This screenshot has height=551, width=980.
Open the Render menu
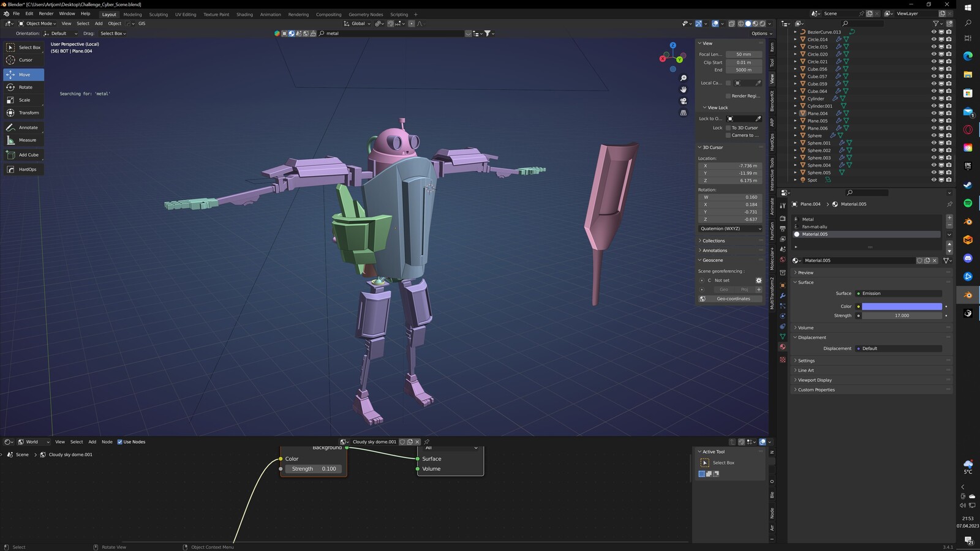(x=46, y=13)
